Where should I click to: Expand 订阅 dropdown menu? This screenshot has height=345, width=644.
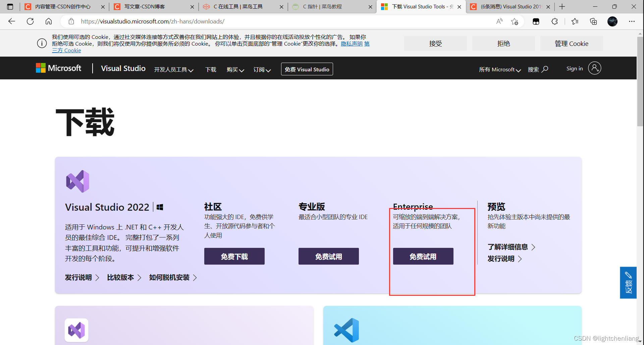[262, 69]
